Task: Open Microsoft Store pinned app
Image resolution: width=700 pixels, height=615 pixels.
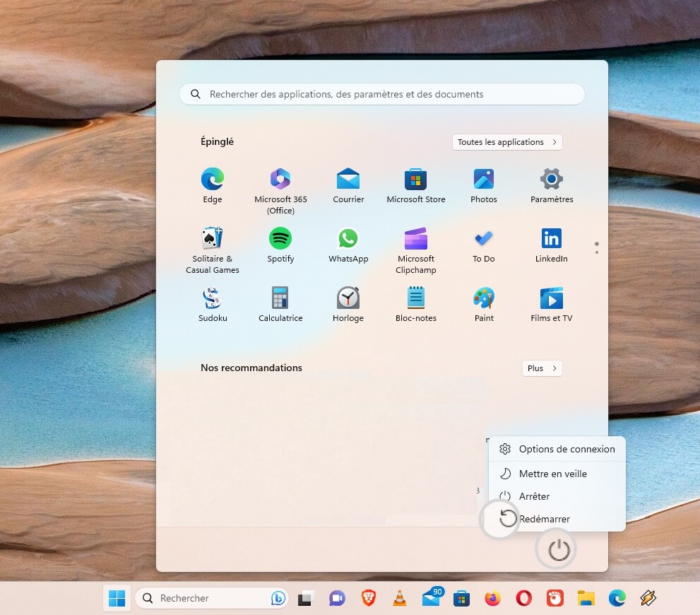Action: point(415,186)
